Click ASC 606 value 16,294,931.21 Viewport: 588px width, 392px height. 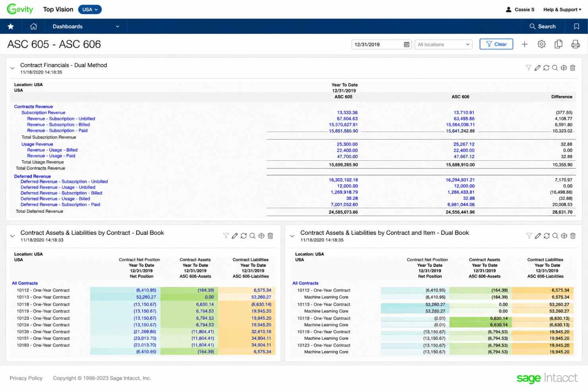[x=460, y=180]
